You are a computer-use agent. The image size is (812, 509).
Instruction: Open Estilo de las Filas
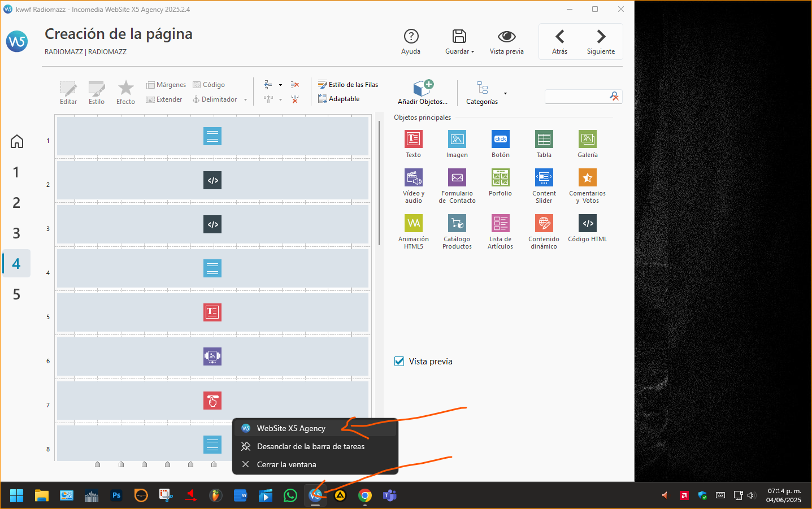[x=348, y=85]
